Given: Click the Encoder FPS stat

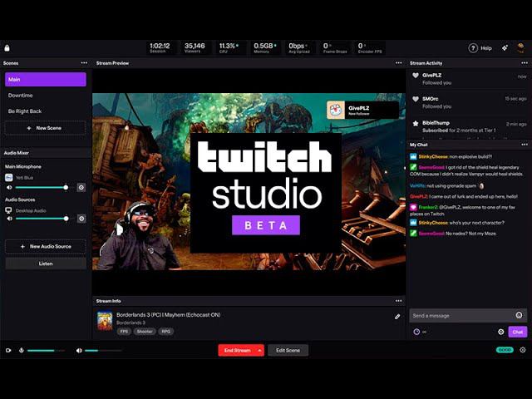Looking at the screenshot, I should click(x=370, y=48).
